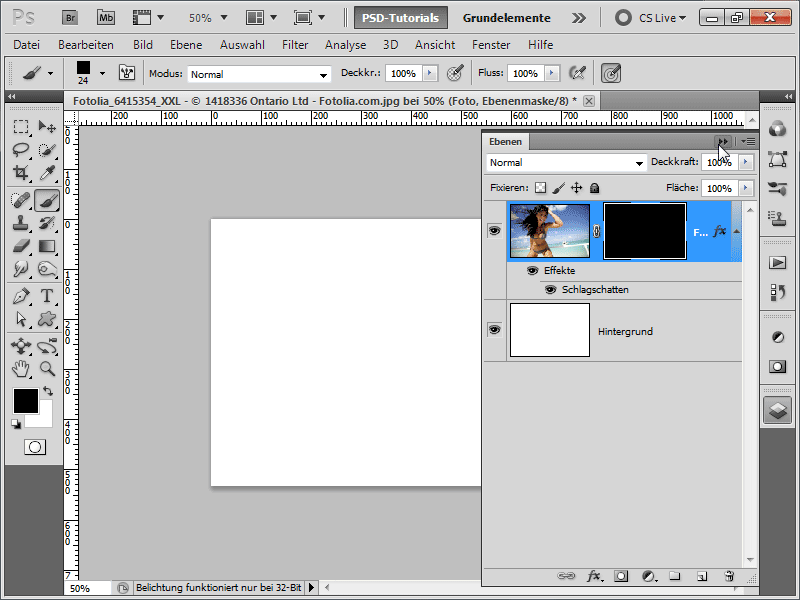Launch Mini Bridge from the Mb icon

(106, 18)
